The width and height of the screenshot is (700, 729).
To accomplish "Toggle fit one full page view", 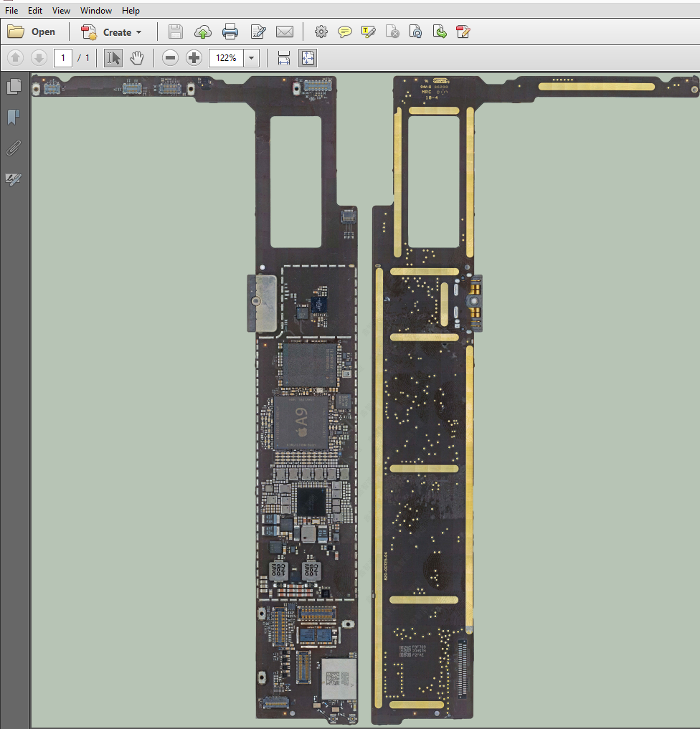I will pyautogui.click(x=307, y=58).
